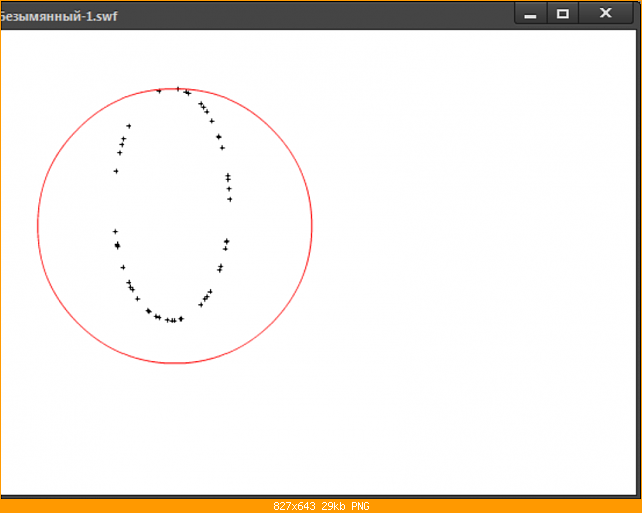Click the plus marker touching the circle's top
This screenshot has height=513, width=642.
pos(178,88)
